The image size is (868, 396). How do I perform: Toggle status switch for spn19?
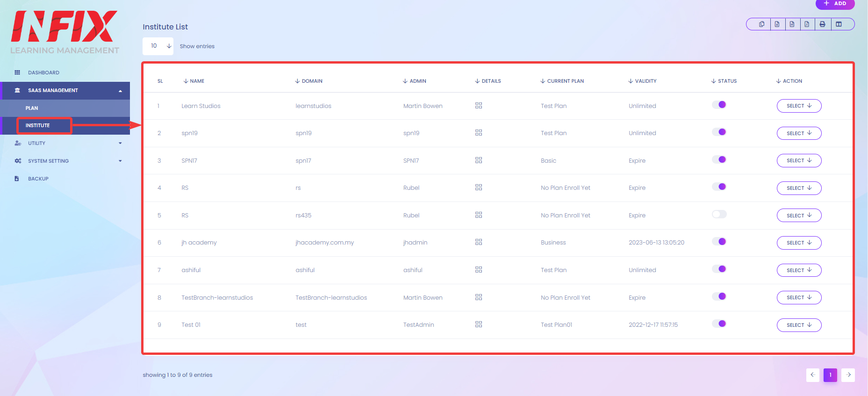pos(719,132)
